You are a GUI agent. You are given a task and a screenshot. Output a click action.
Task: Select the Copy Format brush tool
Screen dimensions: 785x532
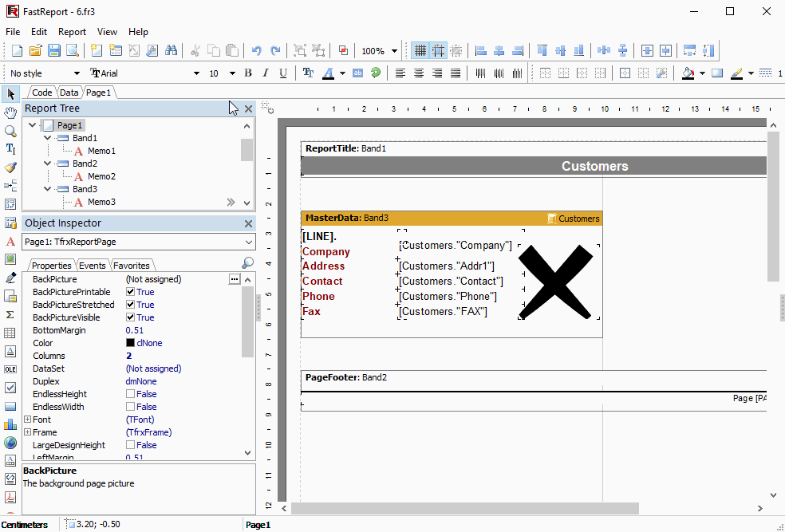coord(10,167)
